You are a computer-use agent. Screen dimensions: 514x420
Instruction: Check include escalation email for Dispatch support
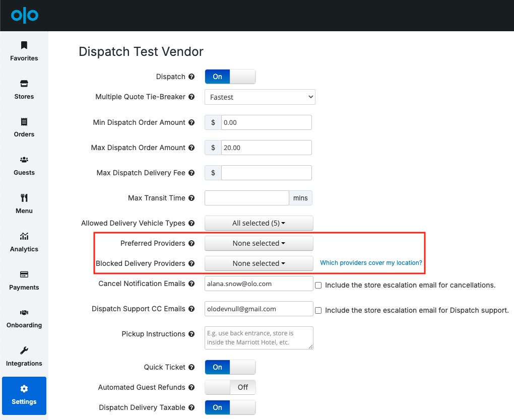(318, 311)
